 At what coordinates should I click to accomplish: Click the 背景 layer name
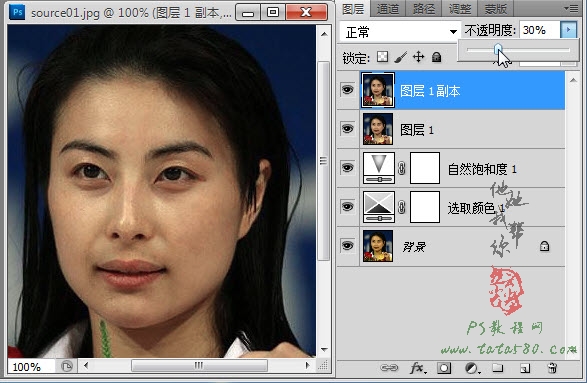[414, 247]
